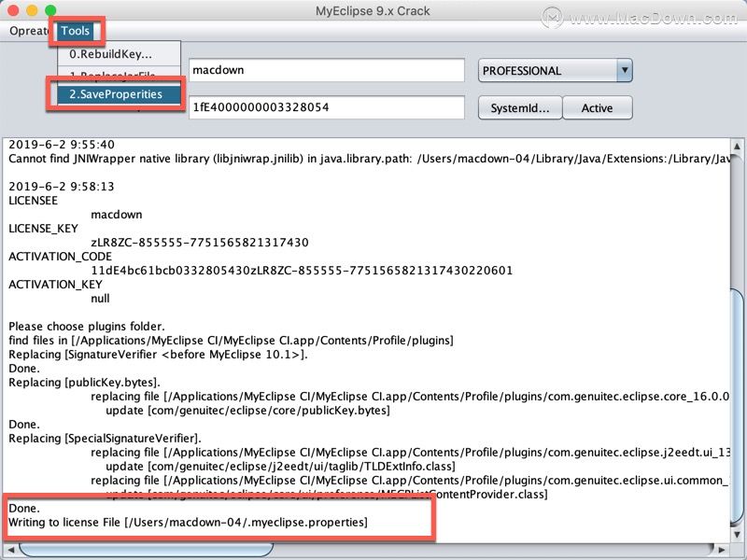Click the username field containing macdown

point(326,71)
